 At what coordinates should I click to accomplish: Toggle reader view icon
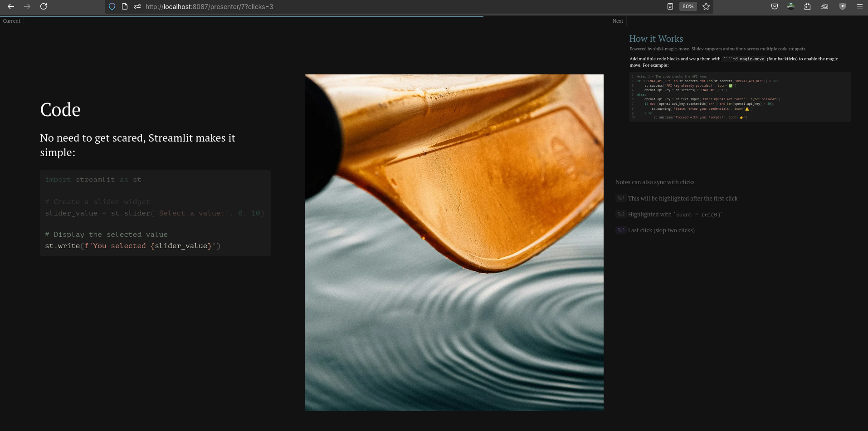click(670, 6)
